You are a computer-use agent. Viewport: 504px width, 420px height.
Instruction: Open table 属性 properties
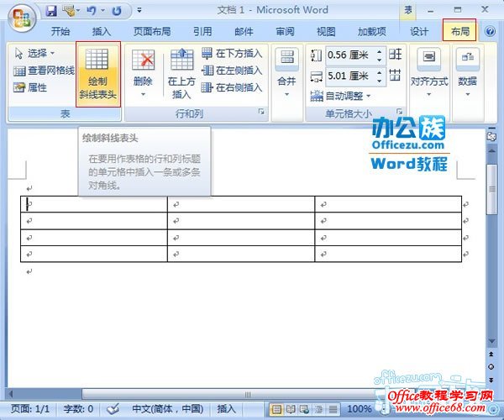pos(30,87)
